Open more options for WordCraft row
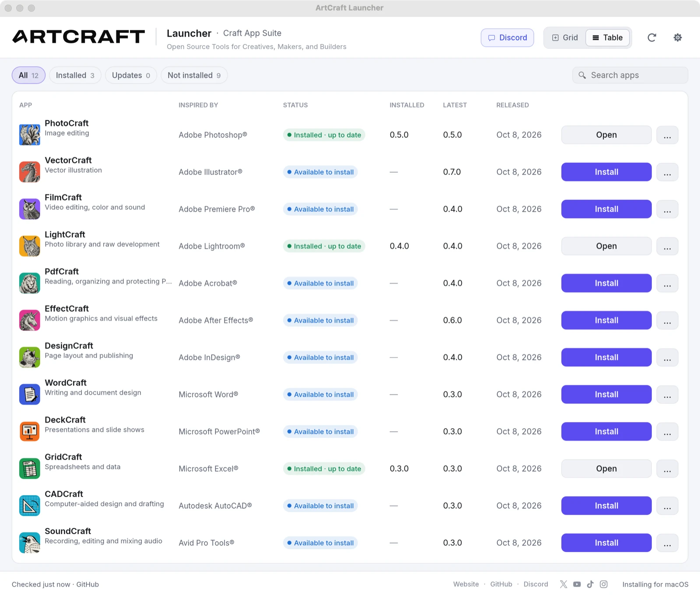Image resolution: width=700 pixels, height=597 pixels. (x=667, y=395)
